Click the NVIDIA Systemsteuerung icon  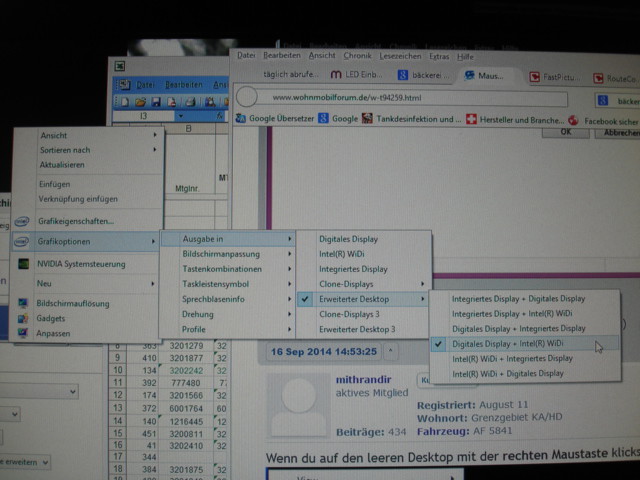click(22, 264)
